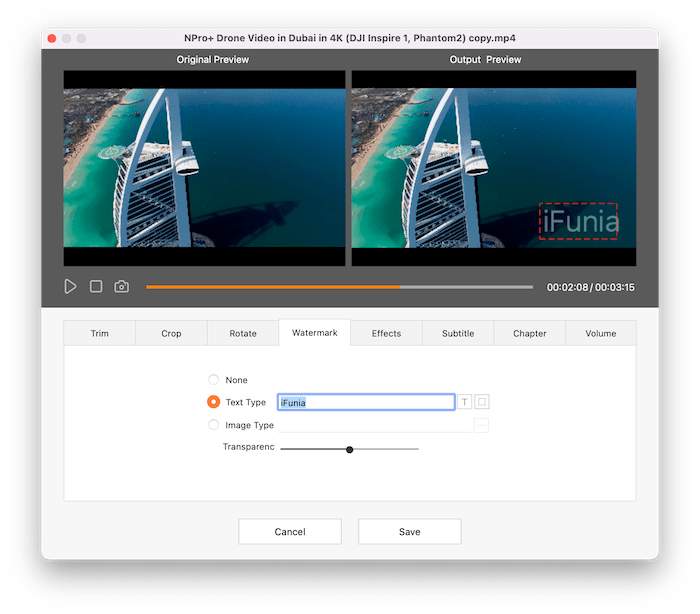Image resolution: width=700 pixels, height=614 pixels.
Task: Take a snapshot with the camera icon
Action: coord(121,287)
